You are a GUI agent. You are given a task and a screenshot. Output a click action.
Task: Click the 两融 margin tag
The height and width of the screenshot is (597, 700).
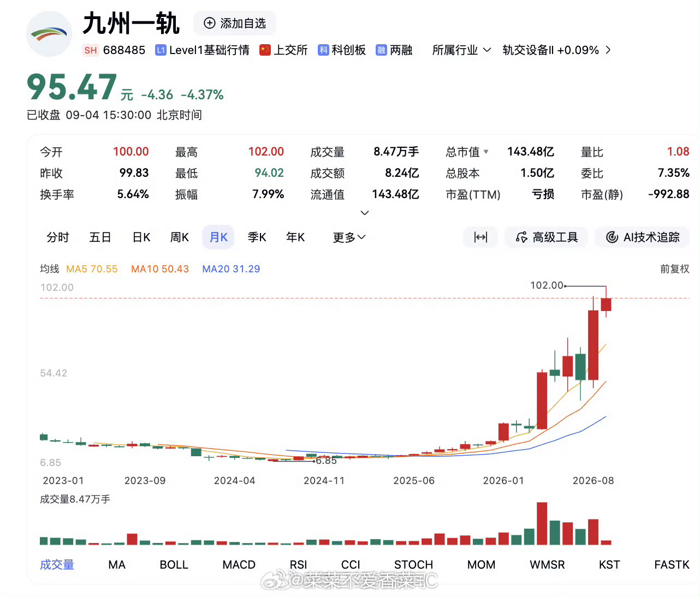pos(394,50)
